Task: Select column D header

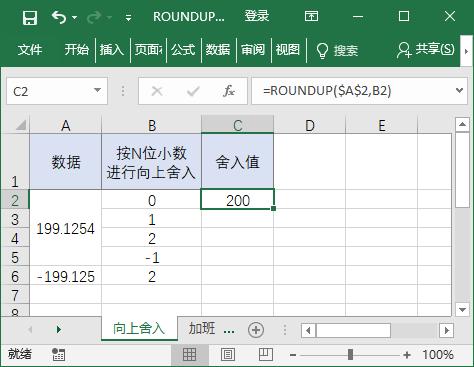Action: pos(310,125)
